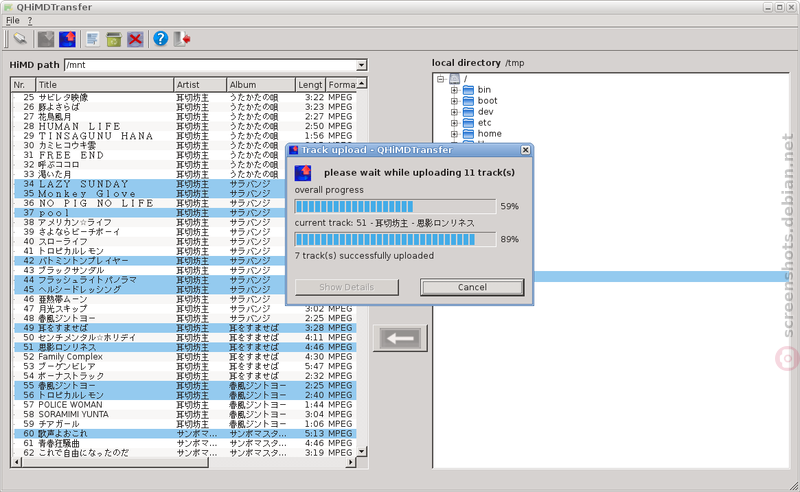Expand the dev folder node

pyautogui.click(x=454, y=112)
